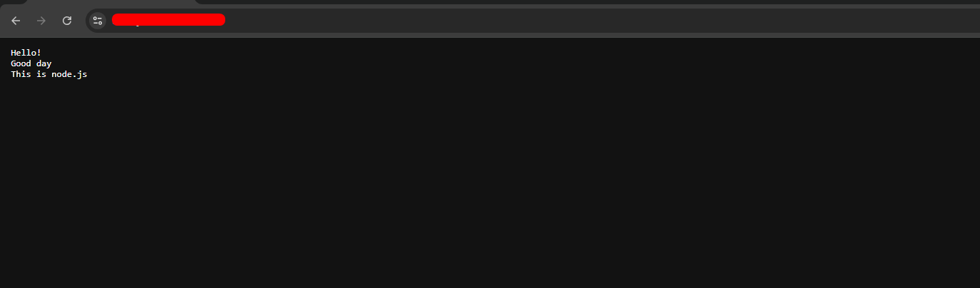Open the site information tune icon
This screenshot has height=288, width=980.
tap(98, 21)
